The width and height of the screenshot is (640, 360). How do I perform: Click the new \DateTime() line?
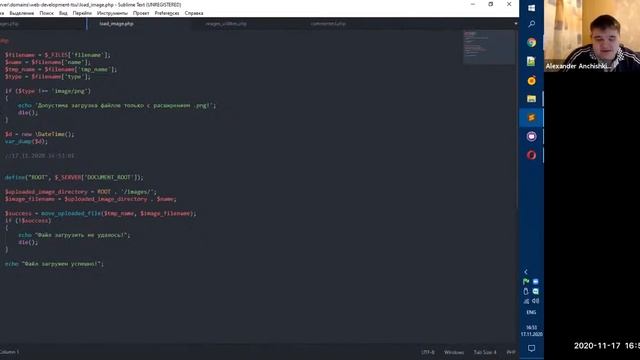coord(40,134)
